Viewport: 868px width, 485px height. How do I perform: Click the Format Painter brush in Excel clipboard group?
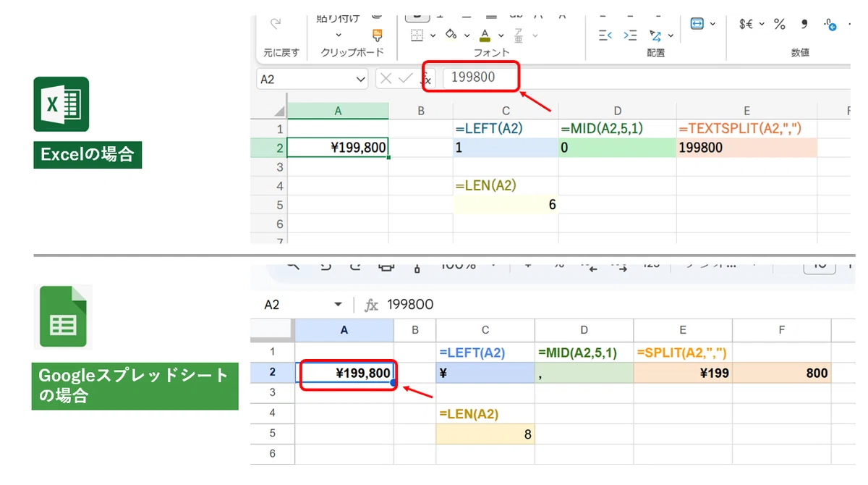tap(377, 35)
